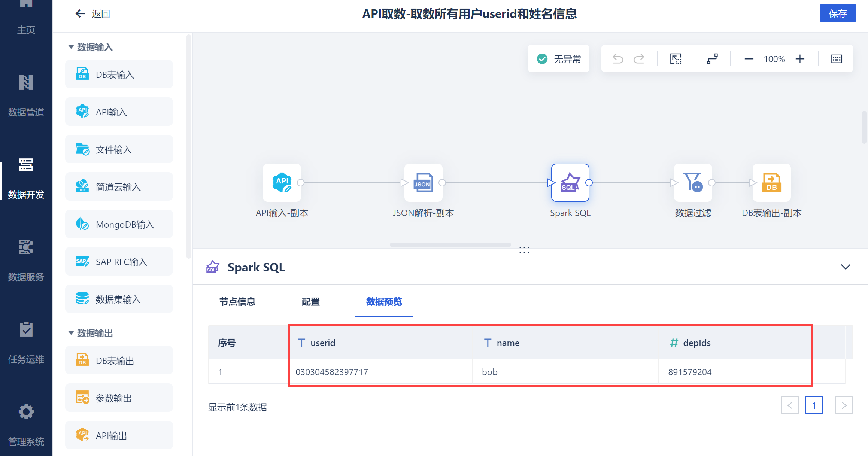The image size is (868, 456).
Task: Click the minimap keyboard icon in toolbar
Action: pyautogui.click(x=836, y=59)
